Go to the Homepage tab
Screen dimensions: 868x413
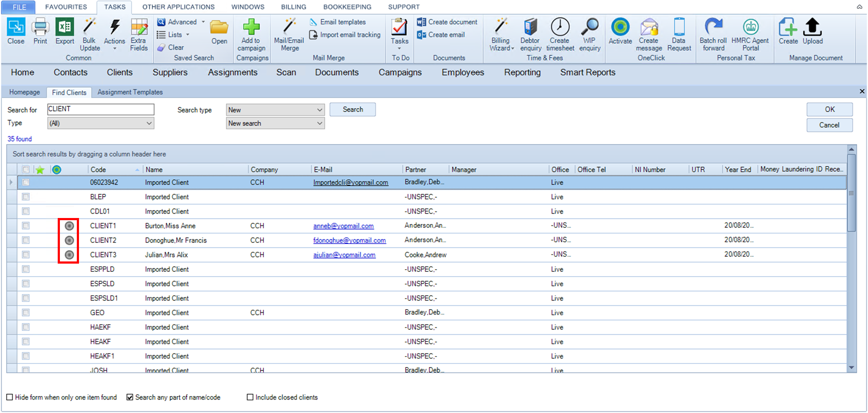pos(25,92)
